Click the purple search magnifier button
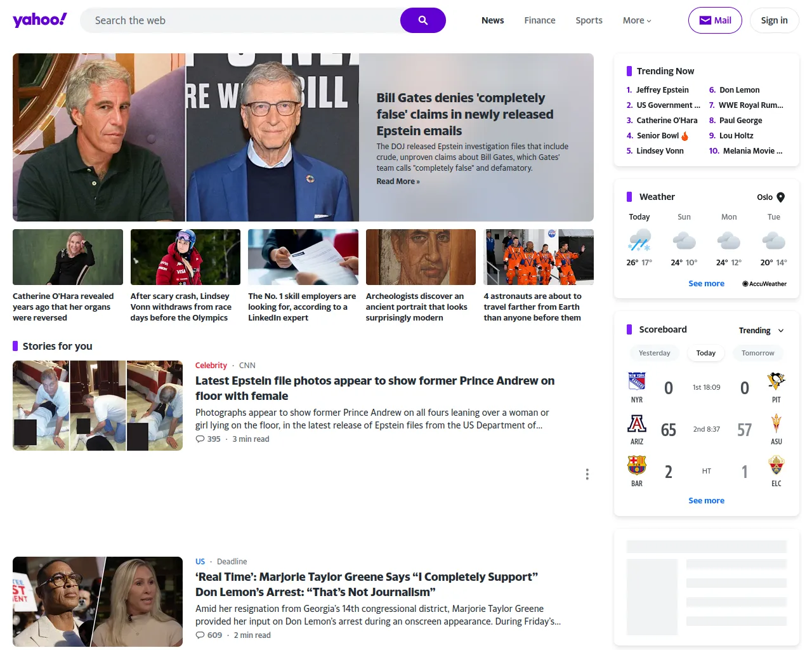The height and width of the screenshot is (650, 812). pyautogui.click(x=422, y=20)
